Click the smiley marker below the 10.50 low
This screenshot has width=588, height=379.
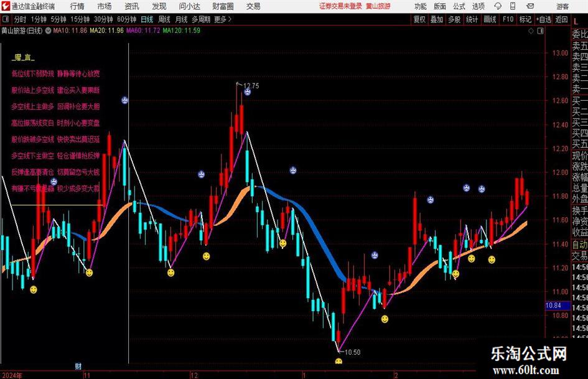(338, 362)
